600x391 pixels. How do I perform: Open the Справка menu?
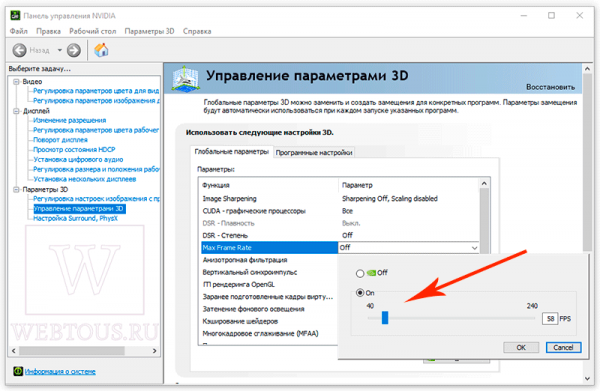(197, 31)
